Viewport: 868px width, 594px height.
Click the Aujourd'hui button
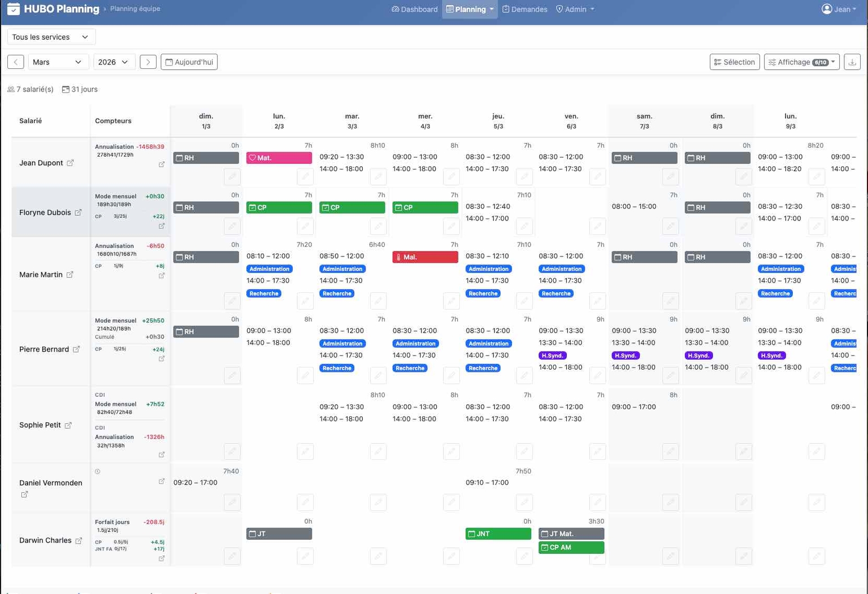point(189,62)
